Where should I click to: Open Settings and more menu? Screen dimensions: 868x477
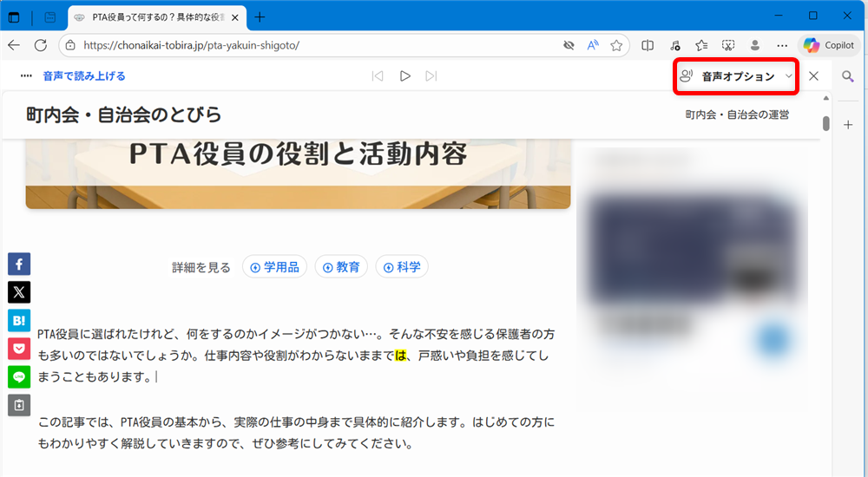(x=782, y=45)
